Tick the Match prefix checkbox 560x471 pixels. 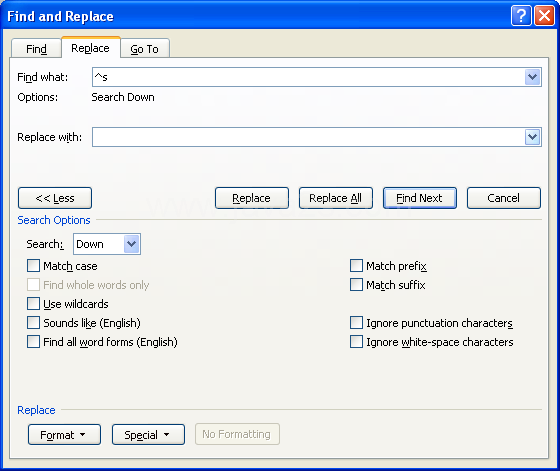coord(356,266)
